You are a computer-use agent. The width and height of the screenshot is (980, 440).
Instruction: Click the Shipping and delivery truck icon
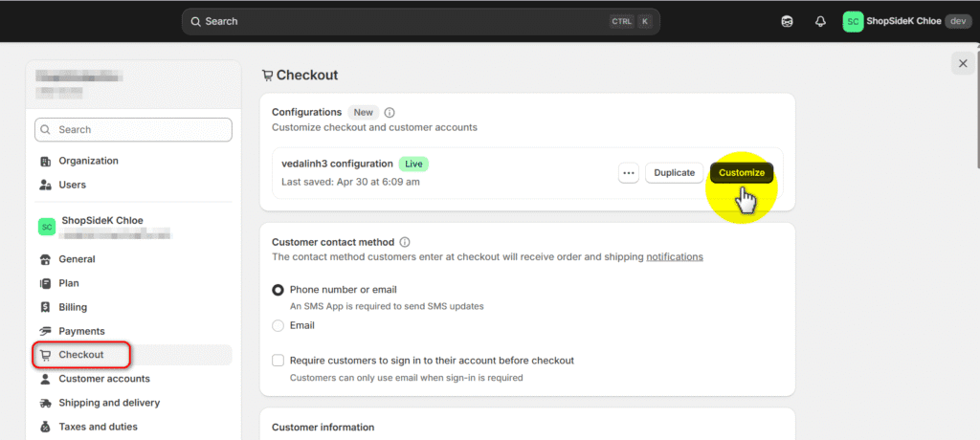click(45, 403)
